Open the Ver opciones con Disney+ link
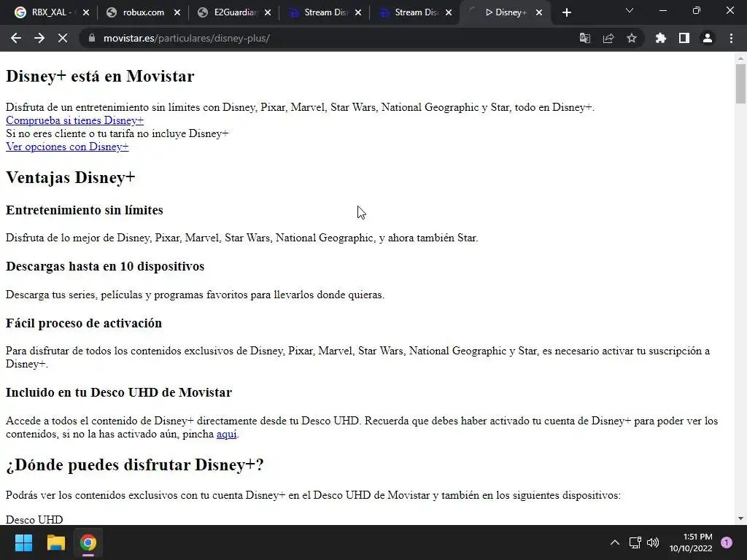Image resolution: width=747 pixels, height=560 pixels. coord(67,147)
